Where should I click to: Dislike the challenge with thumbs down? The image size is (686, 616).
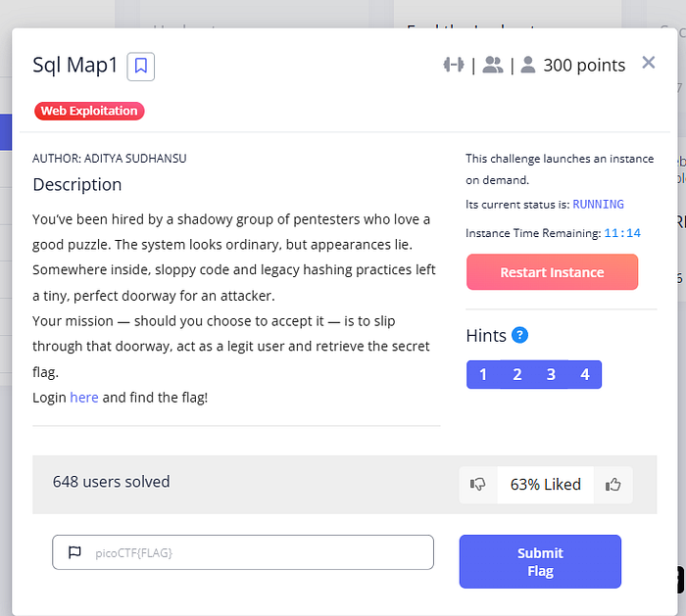pos(478,485)
